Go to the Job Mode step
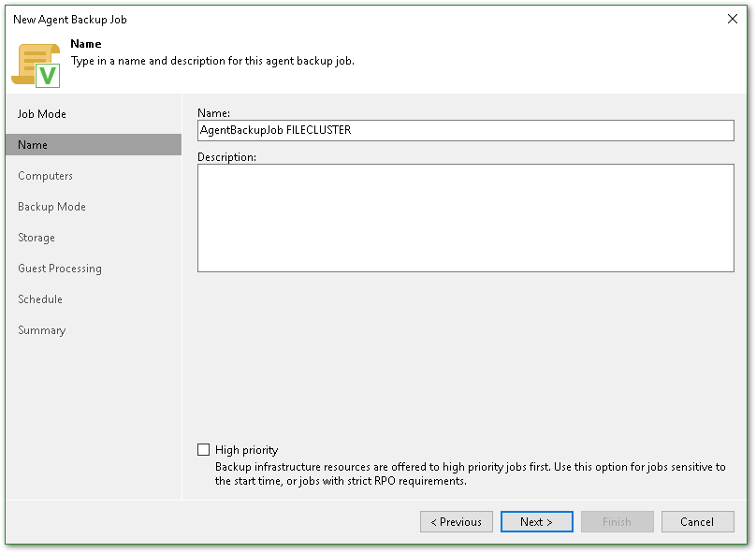Image resolution: width=756 pixels, height=553 pixels. click(x=42, y=114)
